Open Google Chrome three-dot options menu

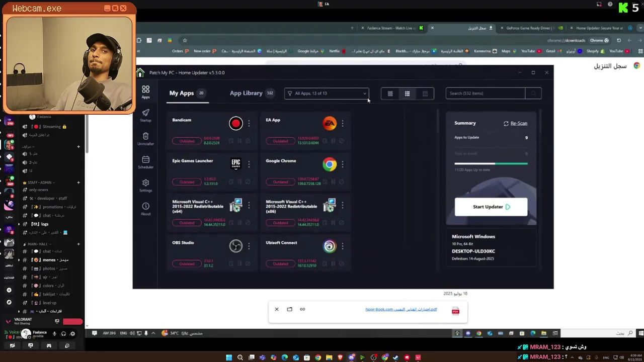click(x=343, y=164)
